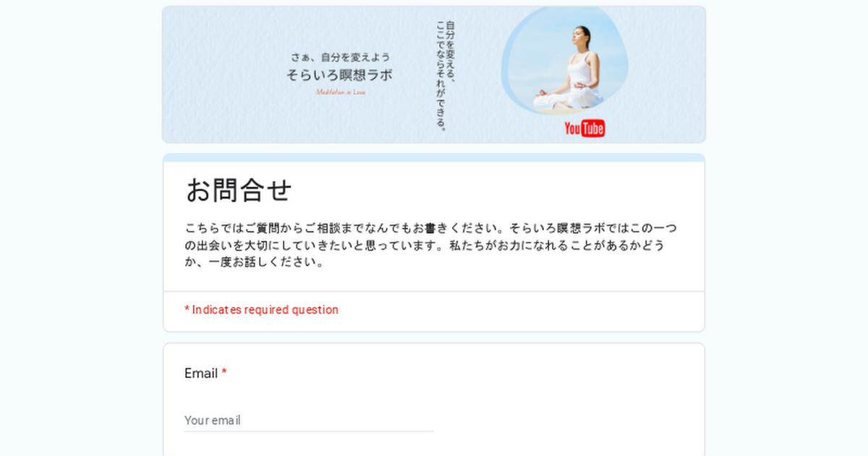Screen dimensions: 868x456
Task: Click the red asterisk beside Email
Action: point(224,373)
